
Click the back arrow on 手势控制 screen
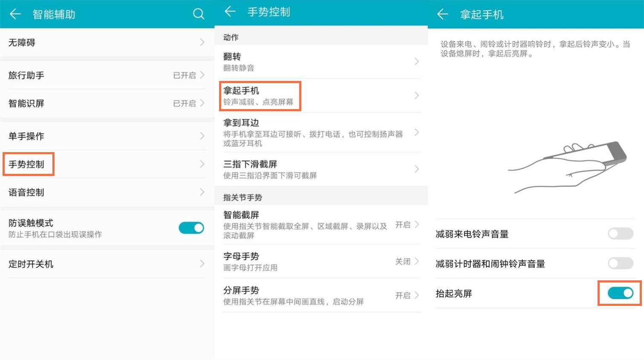(230, 12)
